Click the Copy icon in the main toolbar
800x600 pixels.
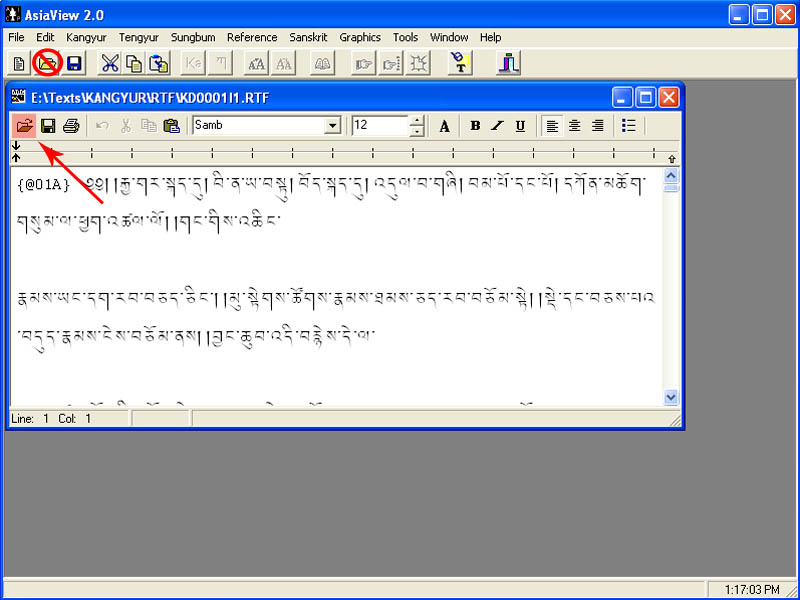[x=134, y=63]
